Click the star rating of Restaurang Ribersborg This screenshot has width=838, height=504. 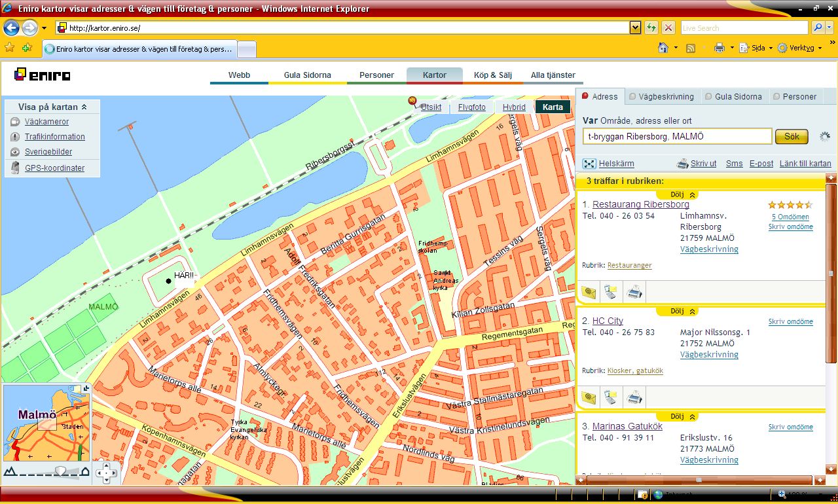click(x=790, y=205)
